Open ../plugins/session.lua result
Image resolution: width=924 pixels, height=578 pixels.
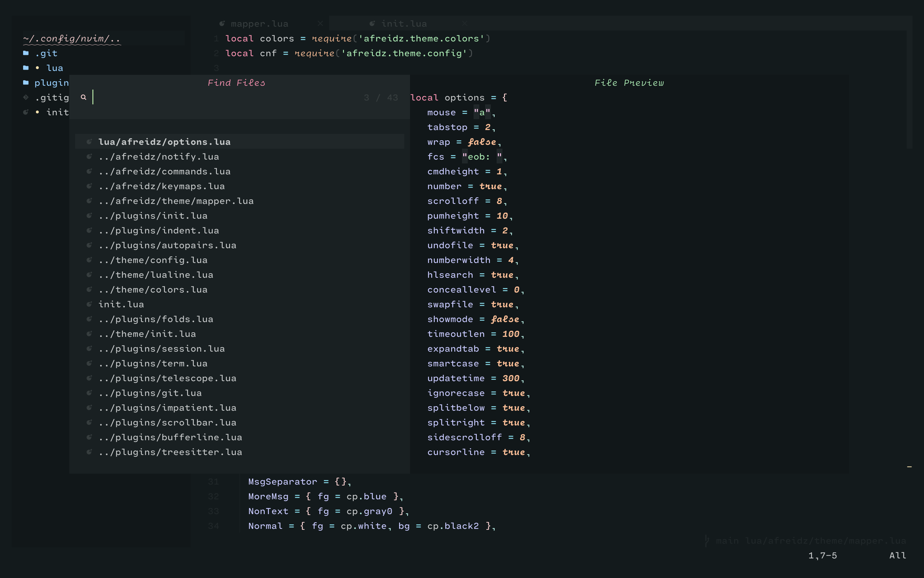coord(161,349)
